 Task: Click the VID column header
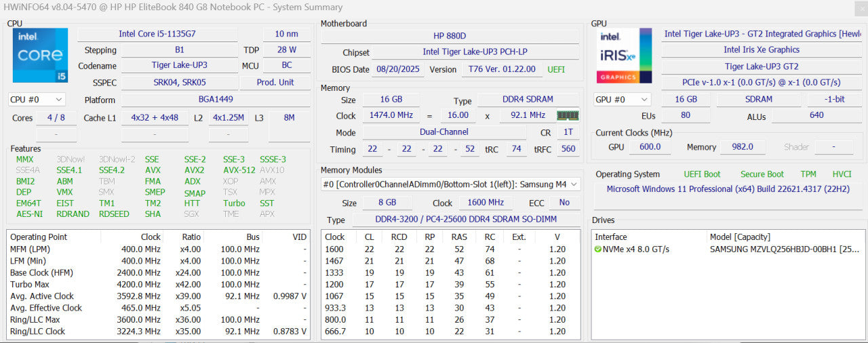299,237
